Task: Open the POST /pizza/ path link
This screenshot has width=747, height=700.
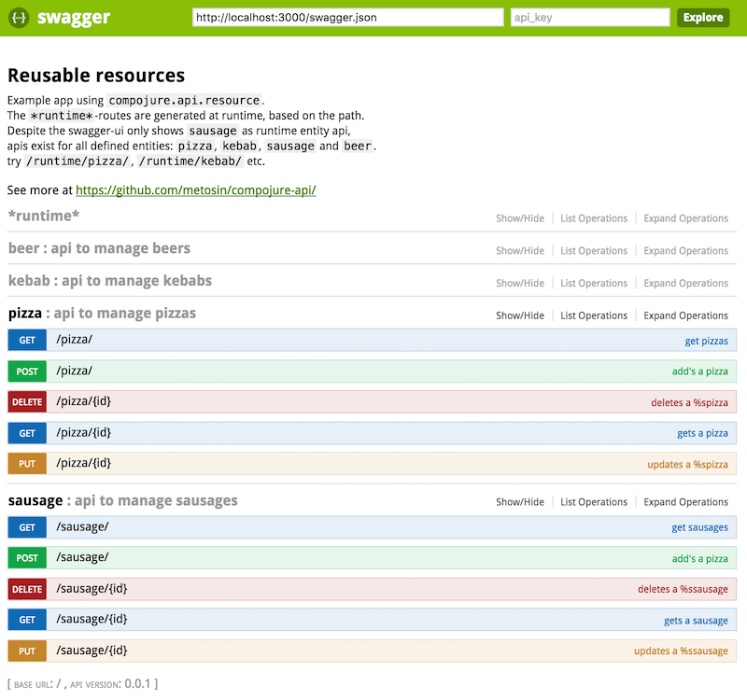Action: 75,371
